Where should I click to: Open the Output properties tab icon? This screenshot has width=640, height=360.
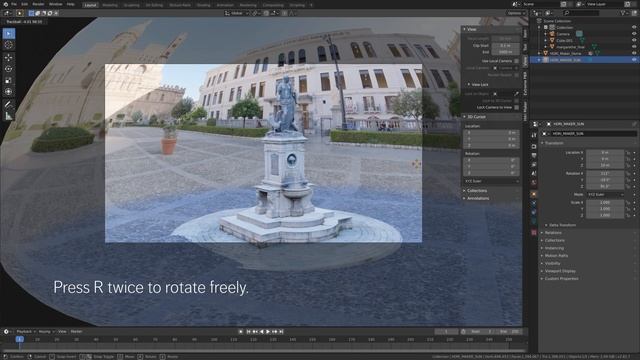tap(533, 156)
